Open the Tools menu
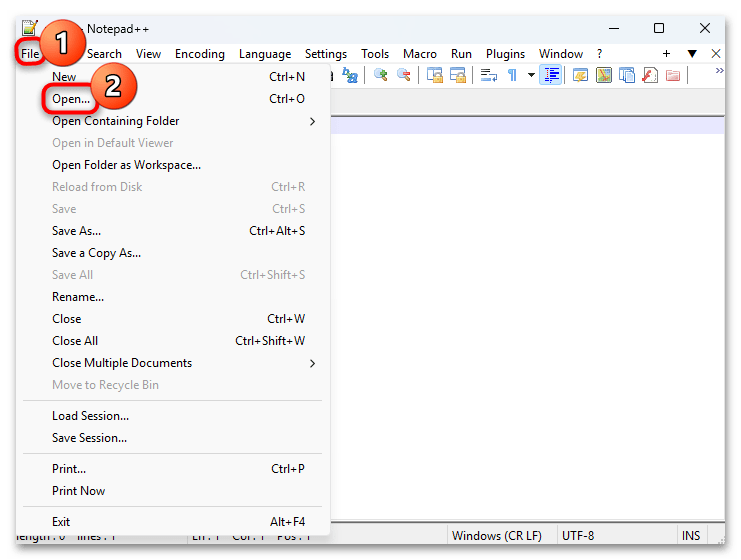The width and height of the screenshot is (741, 560). [x=375, y=54]
